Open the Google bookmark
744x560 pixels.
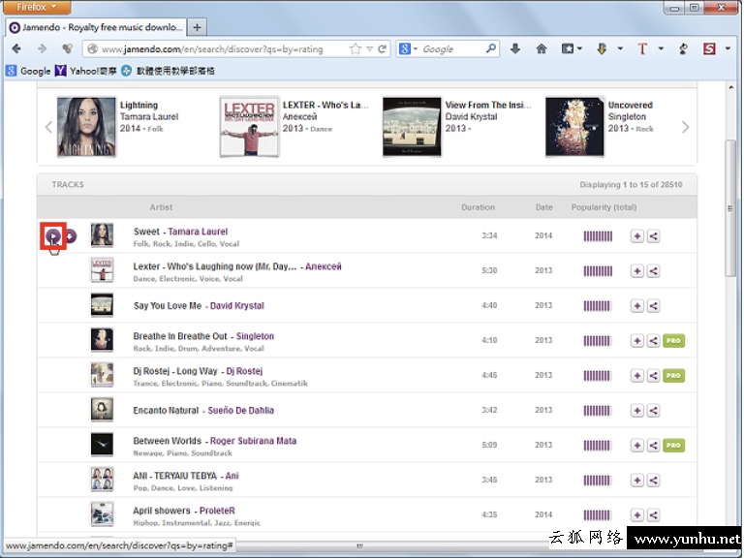point(28,71)
